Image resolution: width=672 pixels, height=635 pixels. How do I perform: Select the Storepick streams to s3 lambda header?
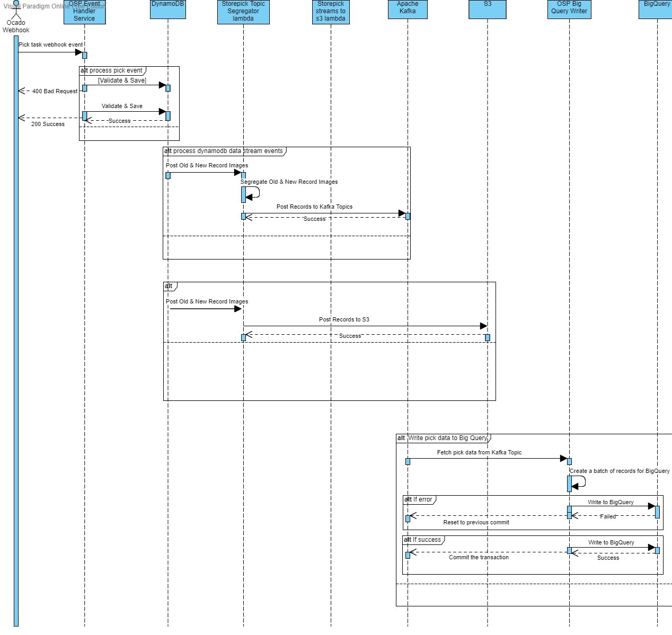331,12
